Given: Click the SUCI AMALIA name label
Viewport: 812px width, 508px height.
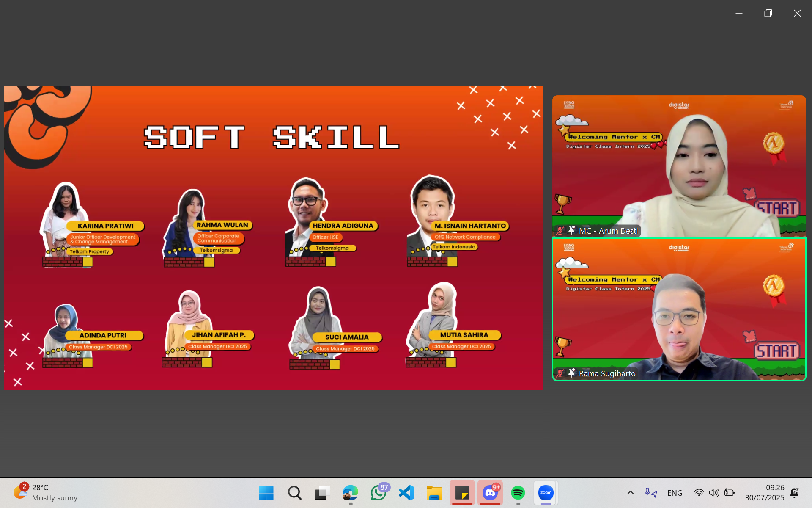Looking at the screenshot, I should (347, 337).
